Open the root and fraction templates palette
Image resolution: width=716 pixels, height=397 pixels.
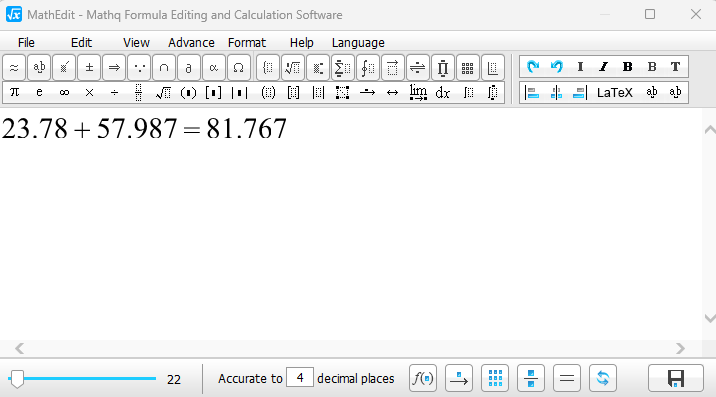point(293,68)
